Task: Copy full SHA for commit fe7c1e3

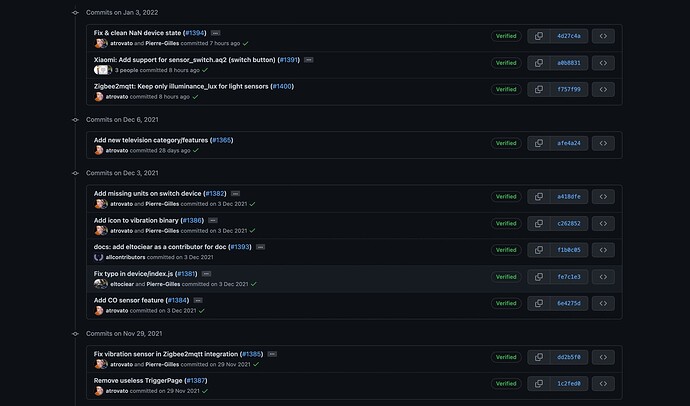Action: [539, 277]
